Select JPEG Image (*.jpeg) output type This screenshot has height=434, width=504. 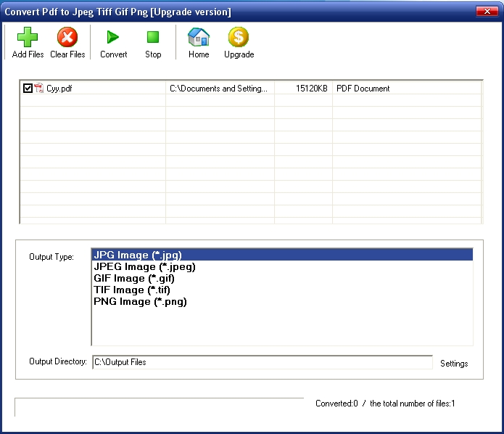pos(282,266)
